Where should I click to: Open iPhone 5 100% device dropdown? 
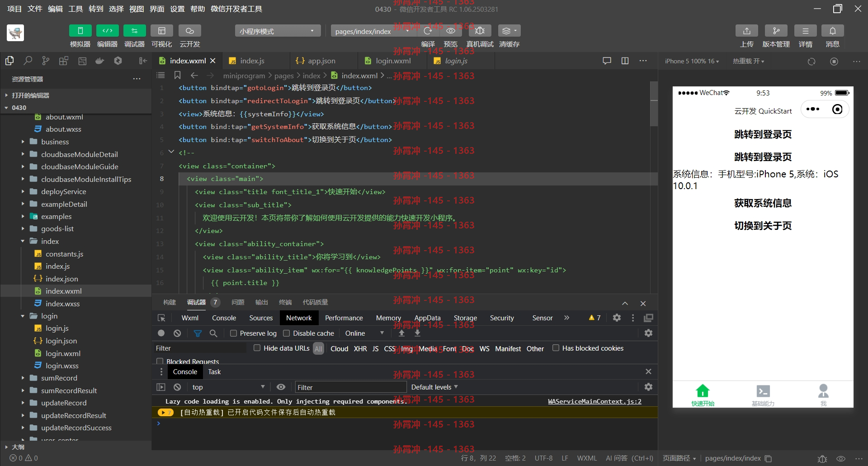click(x=692, y=61)
